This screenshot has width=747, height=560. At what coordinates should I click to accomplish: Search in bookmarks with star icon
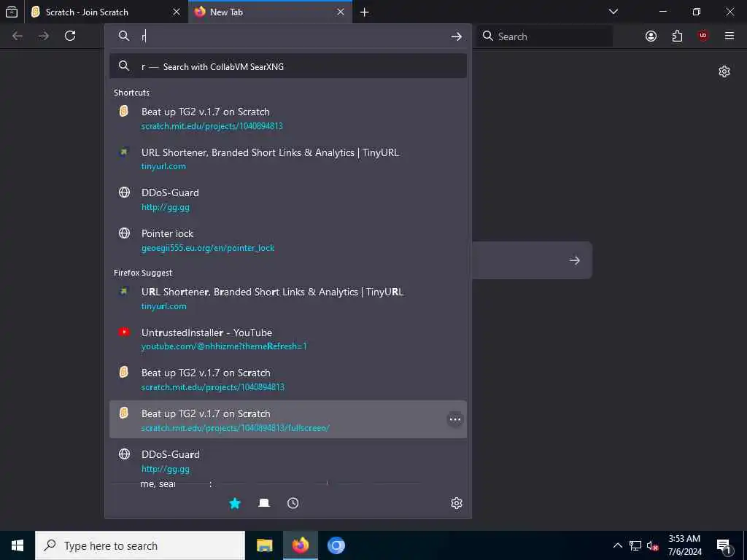click(x=235, y=503)
